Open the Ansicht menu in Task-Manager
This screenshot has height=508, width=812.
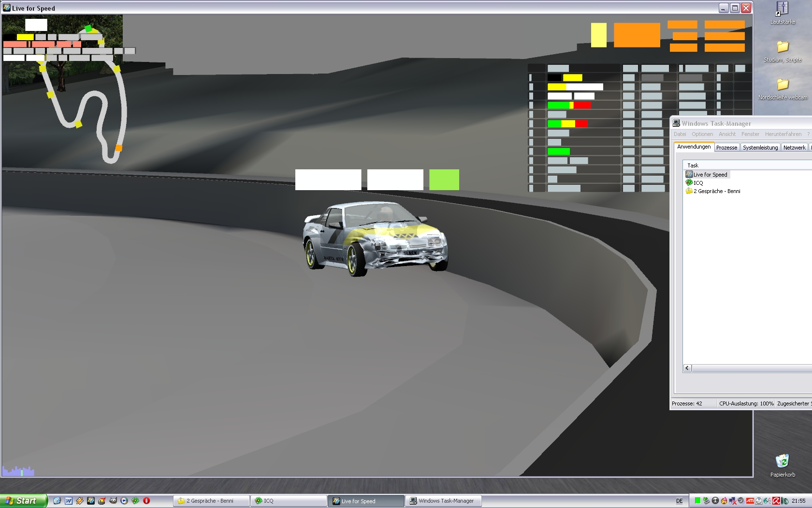coord(727,134)
